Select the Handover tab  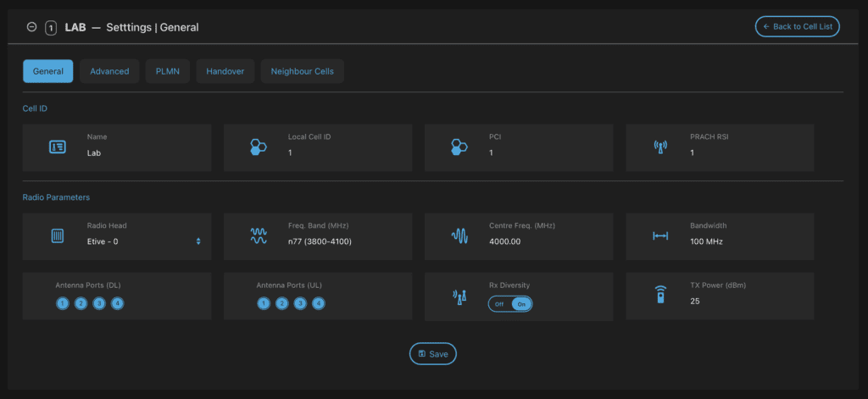pyautogui.click(x=225, y=71)
